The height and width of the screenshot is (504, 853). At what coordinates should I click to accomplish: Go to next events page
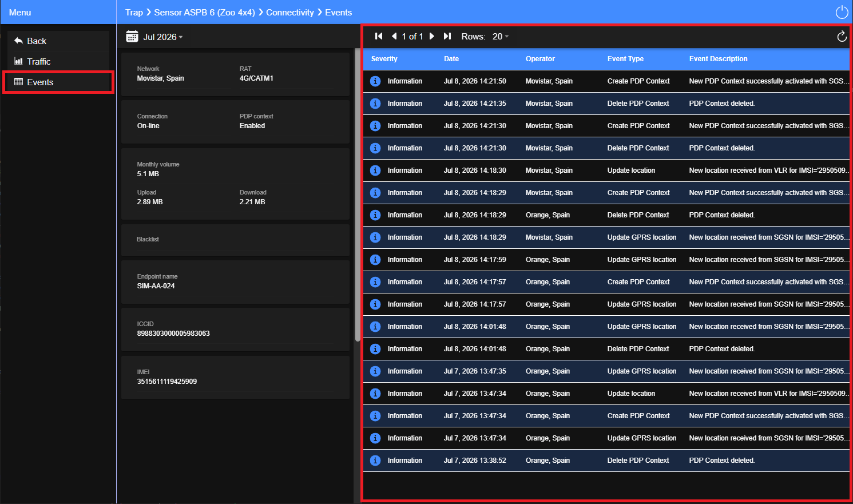click(x=432, y=36)
